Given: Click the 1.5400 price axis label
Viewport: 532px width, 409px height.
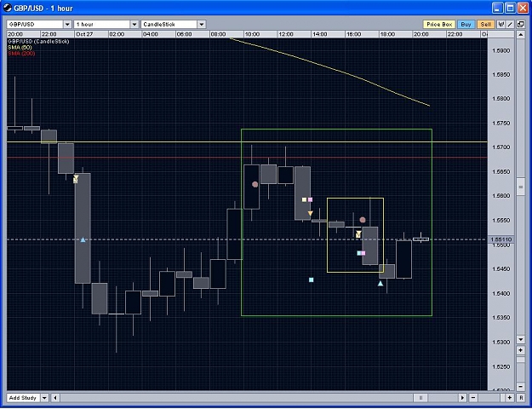Looking at the screenshot, I should tap(501, 293).
